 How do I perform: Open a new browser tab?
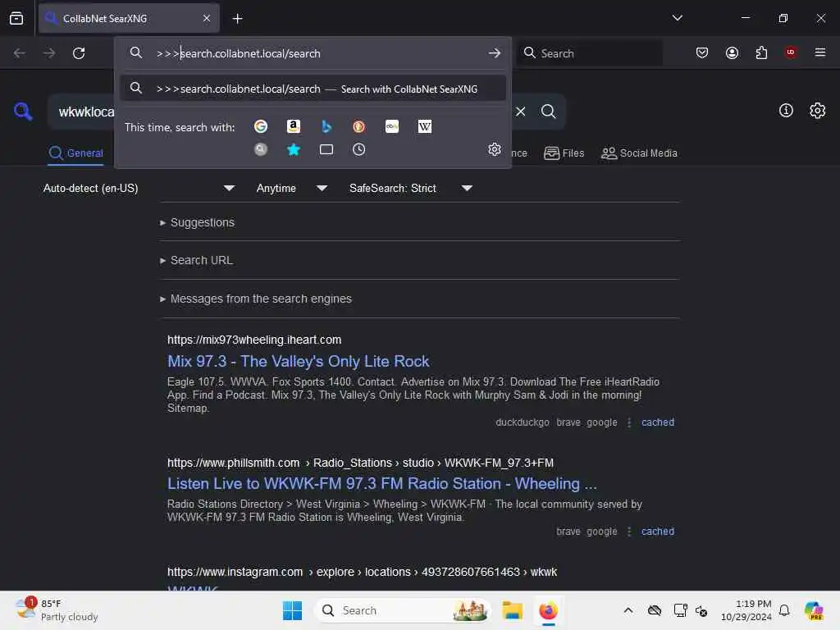click(237, 19)
